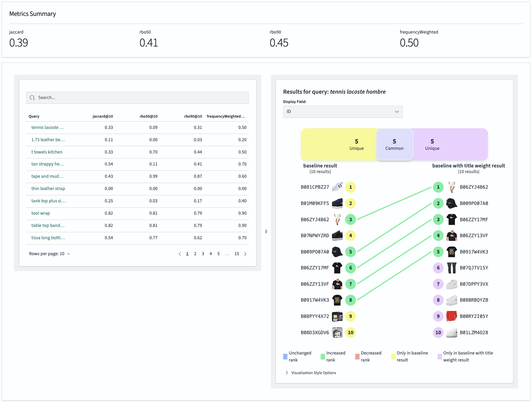The width and height of the screenshot is (532, 403).
Task: Go to next page of queries
Action: [x=245, y=254]
